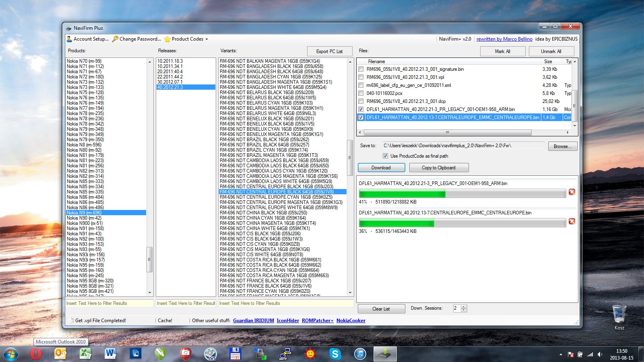Select Nokia N95 8GB (rm-320) product
This screenshot has width=644, height=362.
tap(90, 281)
